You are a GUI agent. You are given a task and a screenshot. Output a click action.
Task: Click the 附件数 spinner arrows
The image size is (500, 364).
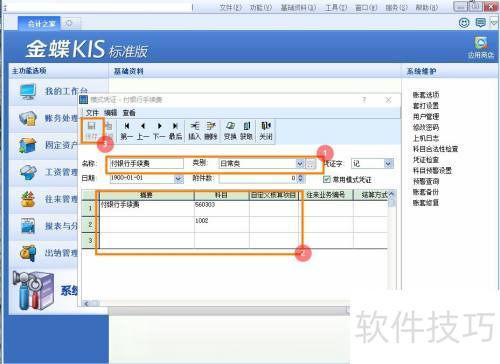click(301, 178)
